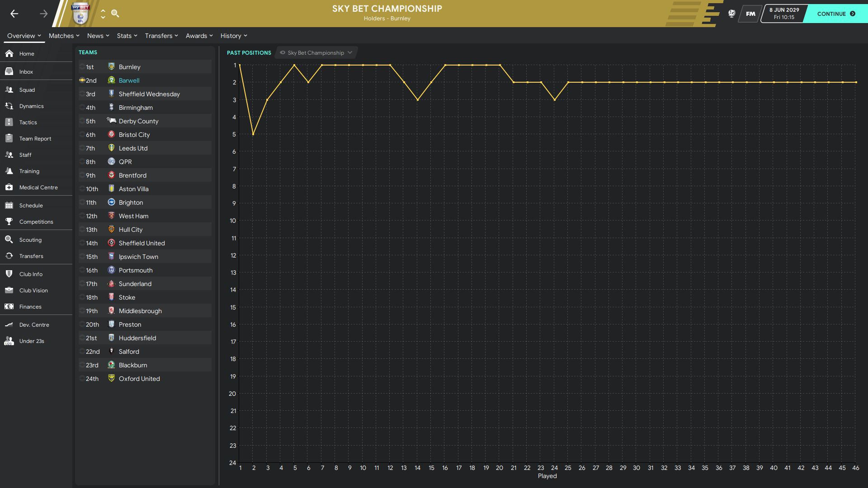
Task: Expand the History menu
Action: coord(234,36)
